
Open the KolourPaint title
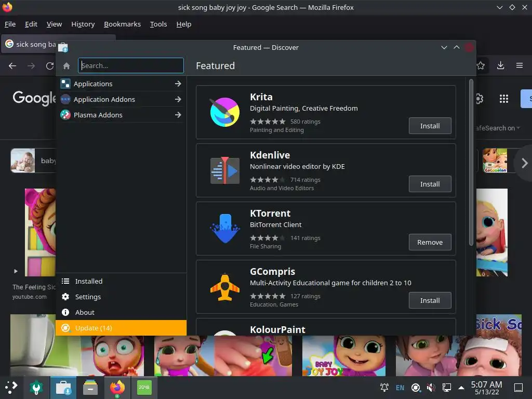pos(277,330)
